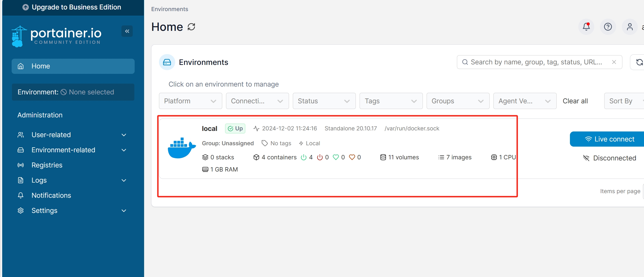Viewport: 644px width, 277px height.
Task: Click the environment search input field
Action: [x=537, y=62]
